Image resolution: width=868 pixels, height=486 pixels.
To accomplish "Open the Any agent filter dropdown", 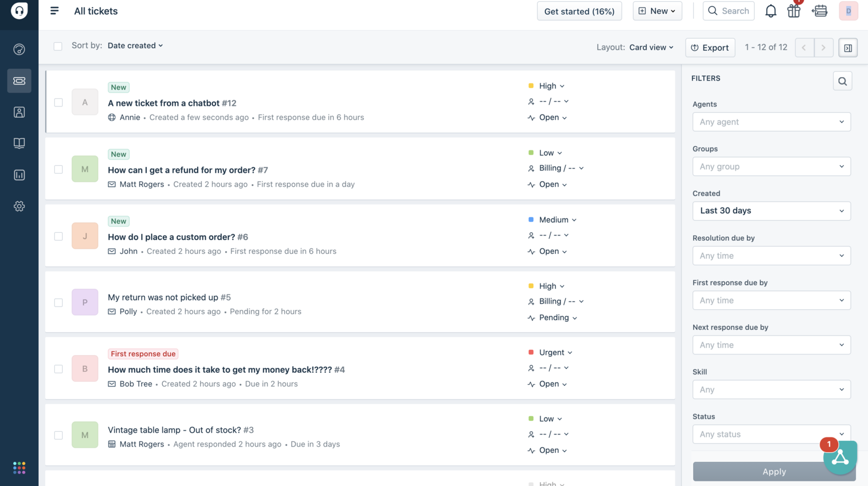I will point(771,122).
